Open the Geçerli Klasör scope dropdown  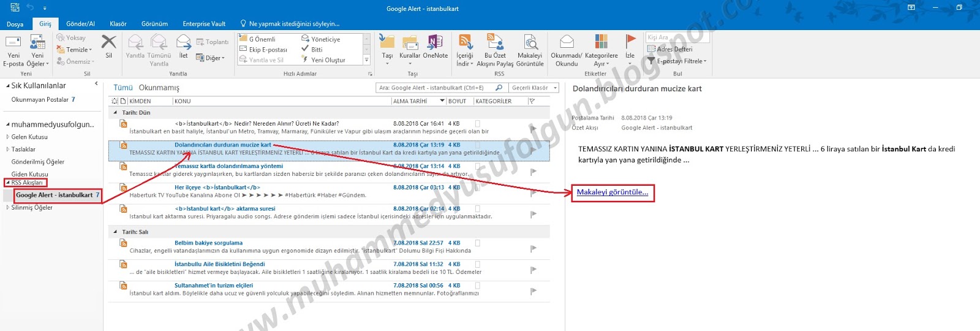point(533,88)
